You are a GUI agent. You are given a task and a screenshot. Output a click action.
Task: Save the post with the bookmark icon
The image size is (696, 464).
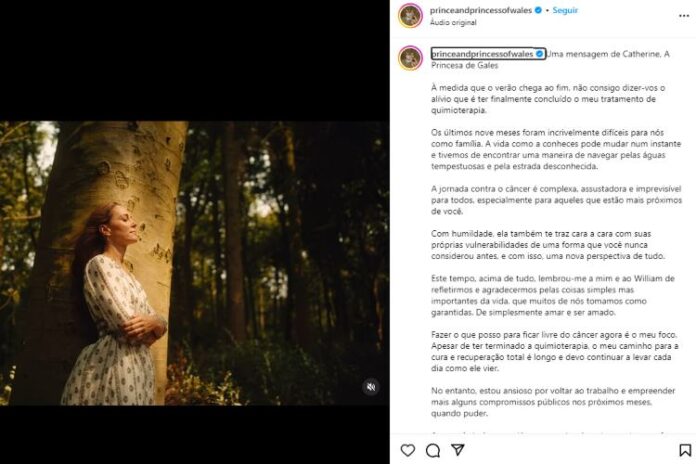pos(685,450)
